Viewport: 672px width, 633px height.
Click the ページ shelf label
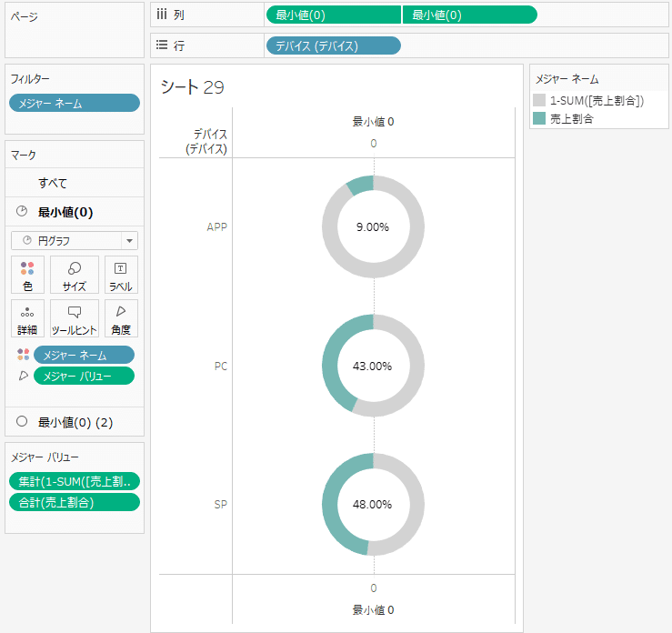coord(24,16)
